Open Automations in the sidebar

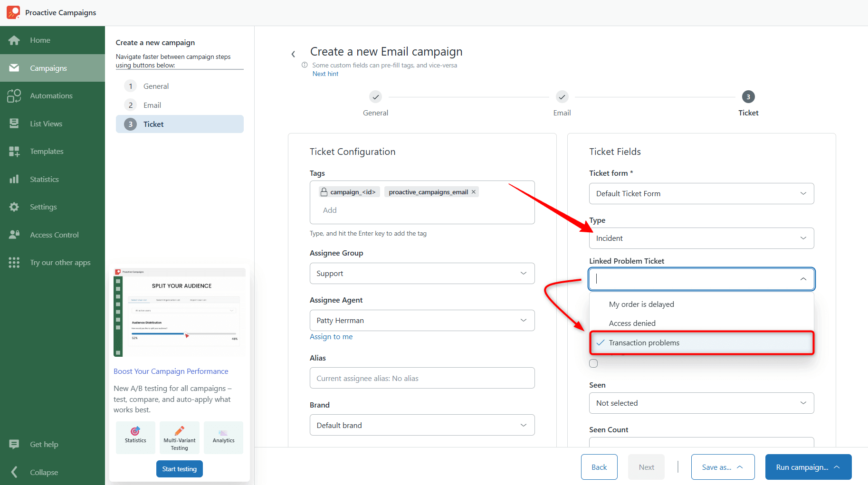(x=51, y=95)
